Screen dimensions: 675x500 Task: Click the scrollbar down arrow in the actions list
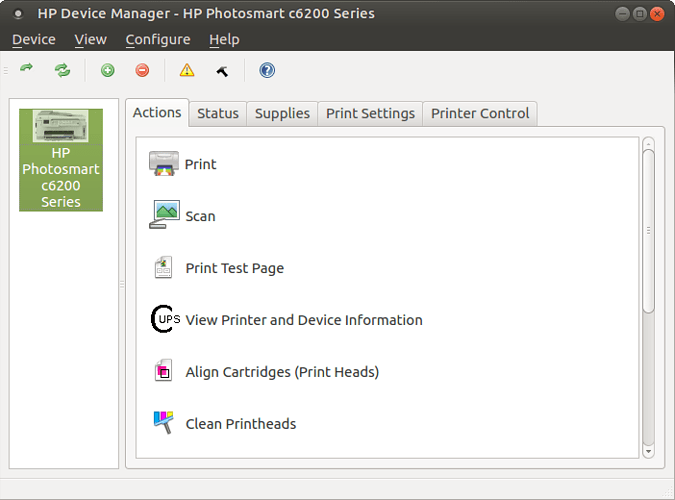click(x=648, y=451)
